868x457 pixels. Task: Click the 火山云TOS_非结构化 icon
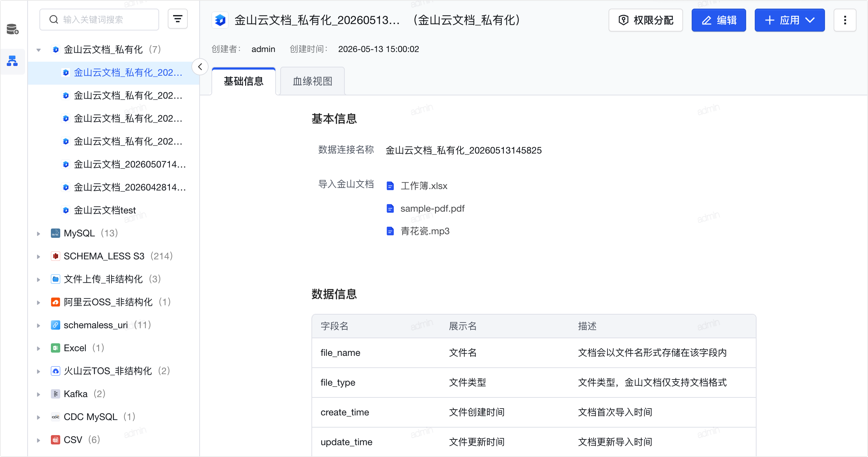pos(56,371)
